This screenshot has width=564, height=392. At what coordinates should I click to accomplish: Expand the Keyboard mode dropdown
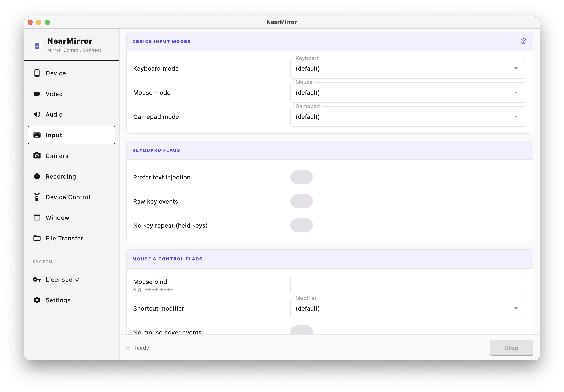click(x=408, y=69)
